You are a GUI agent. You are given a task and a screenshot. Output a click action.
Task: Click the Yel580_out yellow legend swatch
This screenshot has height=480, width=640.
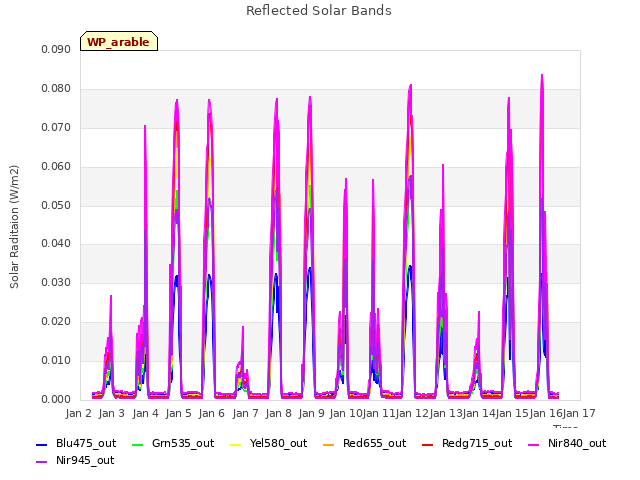236,444
